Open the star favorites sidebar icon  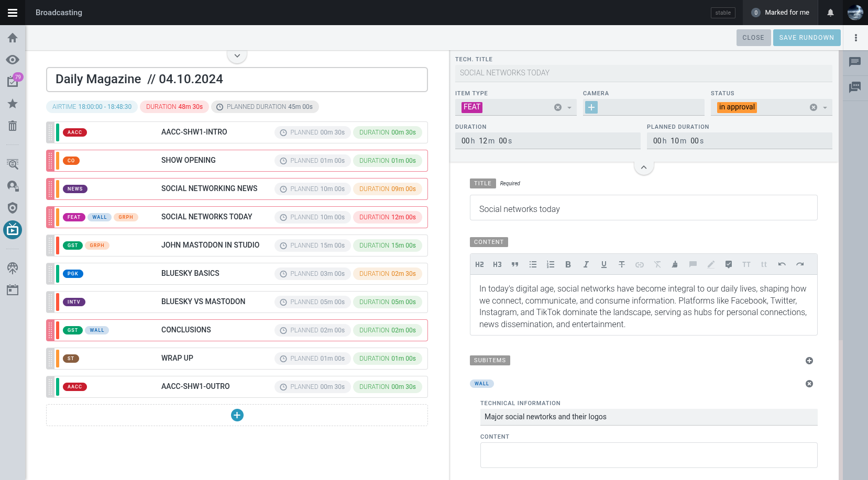coord(13,104)
